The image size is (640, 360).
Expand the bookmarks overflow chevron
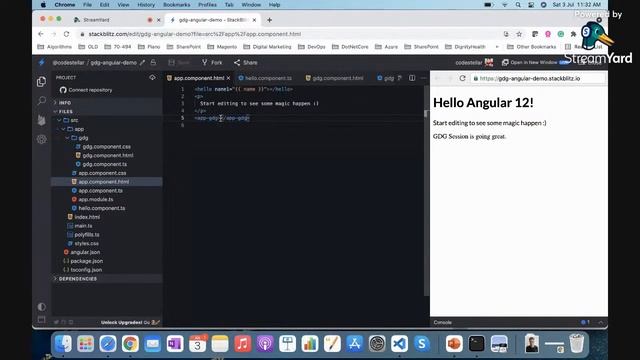point(497,47)
